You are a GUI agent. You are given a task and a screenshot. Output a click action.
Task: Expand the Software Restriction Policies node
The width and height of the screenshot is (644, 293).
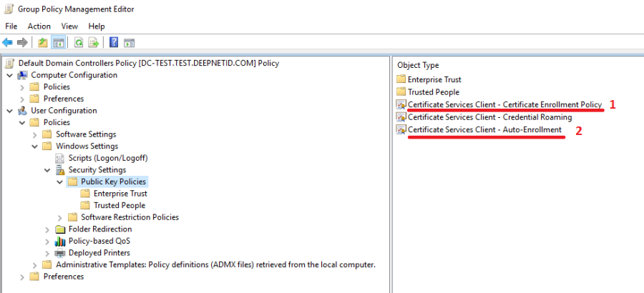pos(60,217)
